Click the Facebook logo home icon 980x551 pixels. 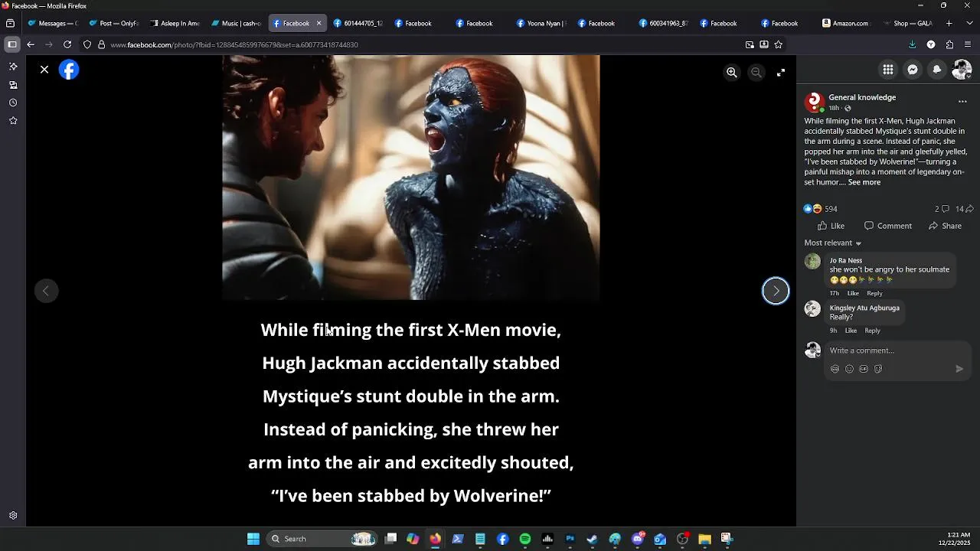[69, 70]
